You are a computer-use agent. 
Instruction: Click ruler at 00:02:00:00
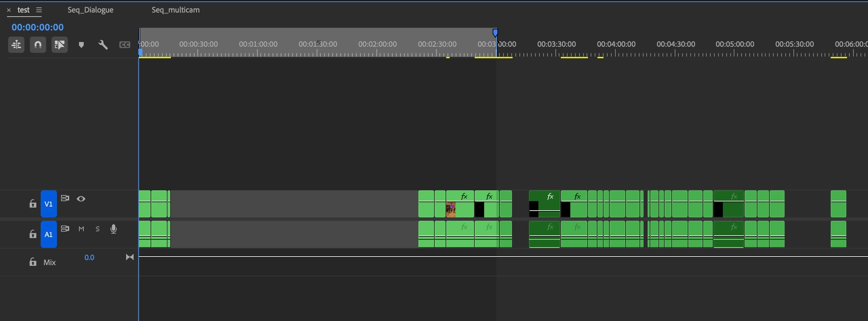(x=377, y=44)
